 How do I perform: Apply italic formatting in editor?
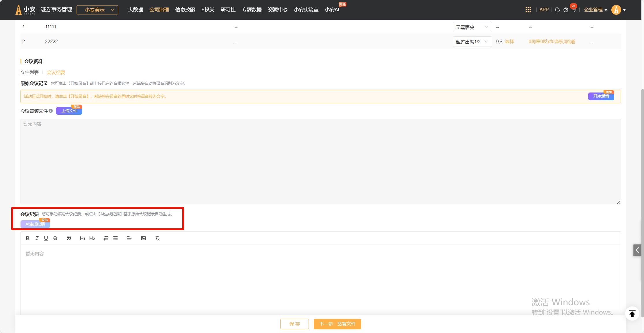(37, 238)
